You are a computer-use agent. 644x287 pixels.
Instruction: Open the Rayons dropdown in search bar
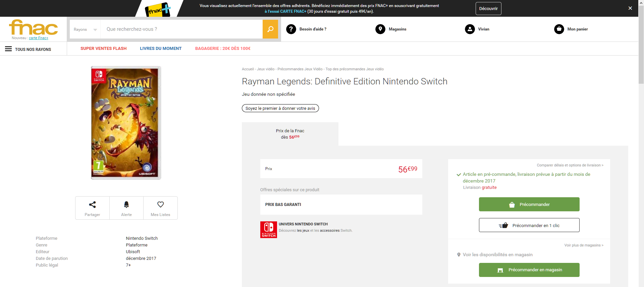coord(85,29)
